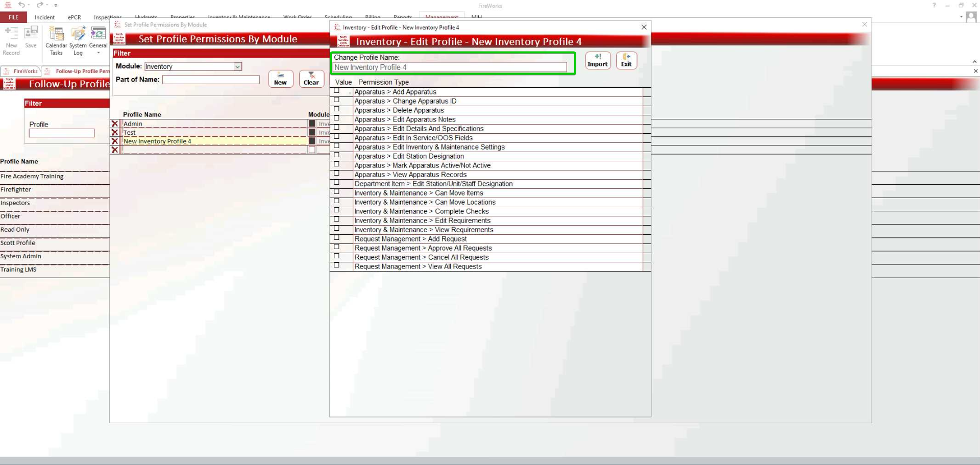Tick Request Management > View All Requests
Screen dimensions: 980x465
coord(336,265)
